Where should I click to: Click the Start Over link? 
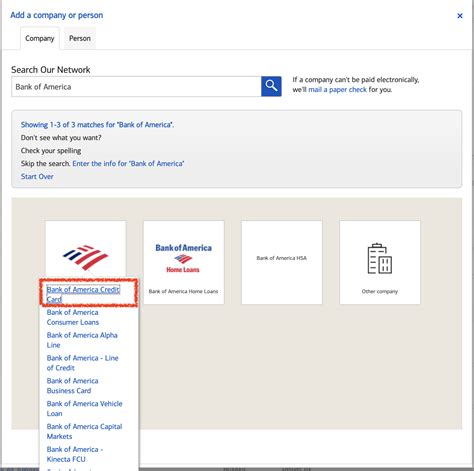[37, 177]
